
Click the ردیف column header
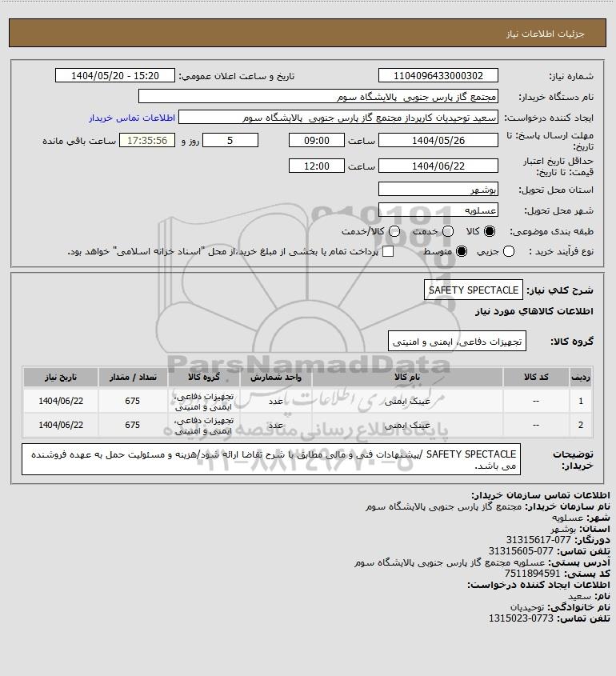[x=581, y=378]
